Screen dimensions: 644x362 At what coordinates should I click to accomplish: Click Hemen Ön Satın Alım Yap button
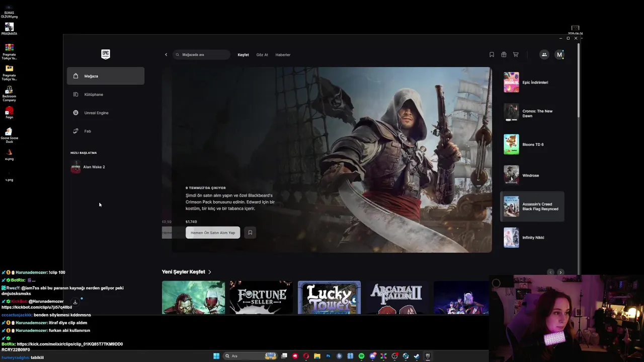tap(213, 233)
